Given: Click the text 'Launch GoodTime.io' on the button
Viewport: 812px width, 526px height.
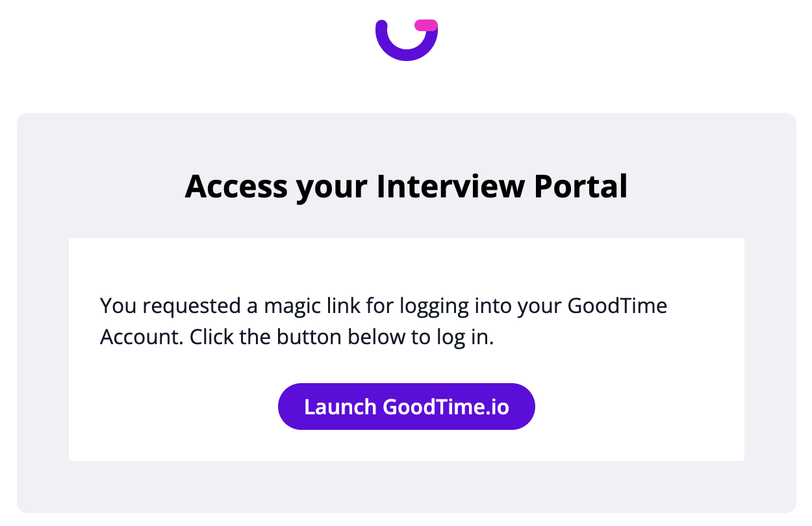Looking at the screenshot, I should [406, 406].
